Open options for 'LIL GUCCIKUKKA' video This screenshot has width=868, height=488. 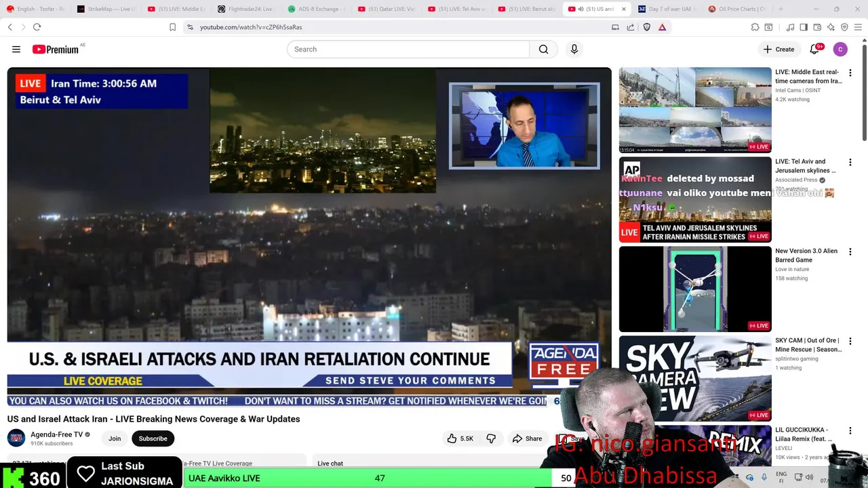[850, 430]
